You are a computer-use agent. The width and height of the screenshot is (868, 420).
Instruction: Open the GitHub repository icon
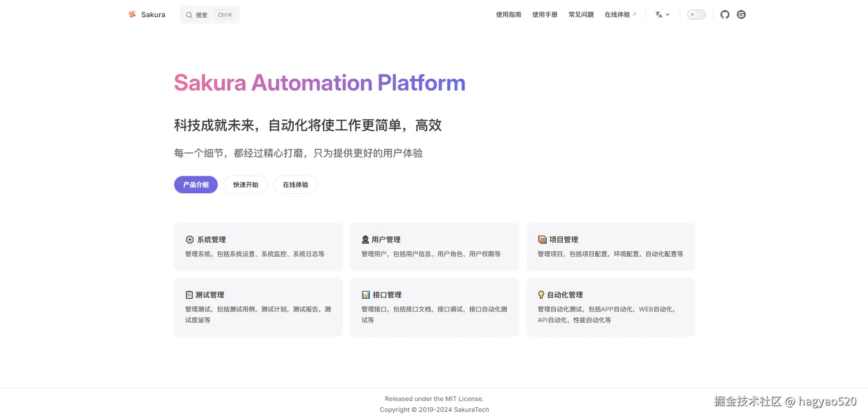point(725,14)
